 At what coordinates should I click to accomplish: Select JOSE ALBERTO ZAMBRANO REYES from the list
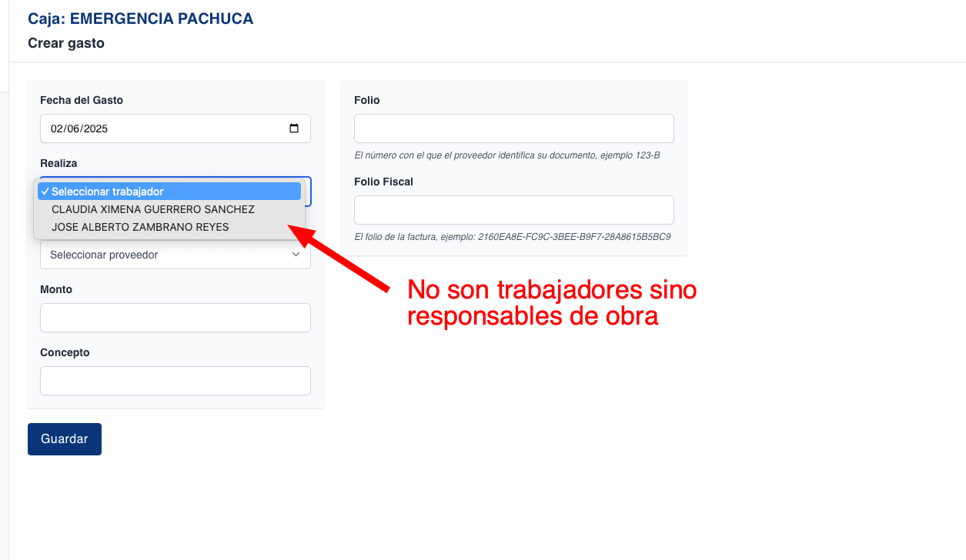point(140,227)
